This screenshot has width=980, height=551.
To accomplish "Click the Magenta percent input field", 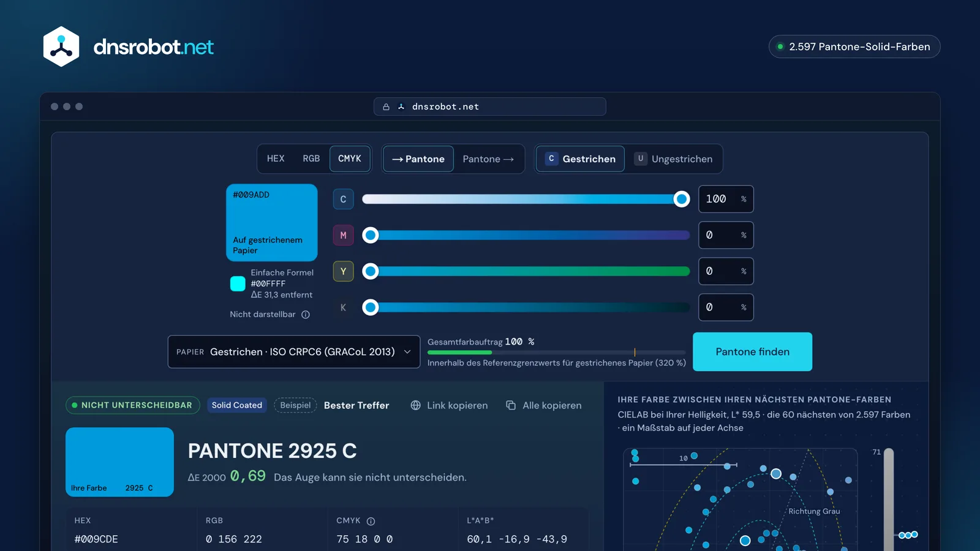I will [x=726, y=235].
